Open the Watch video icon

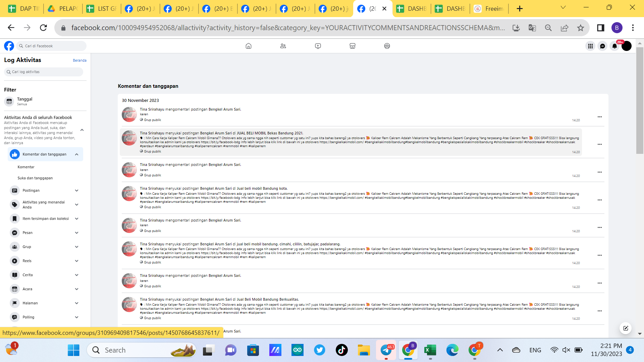(x=318, y=46)
